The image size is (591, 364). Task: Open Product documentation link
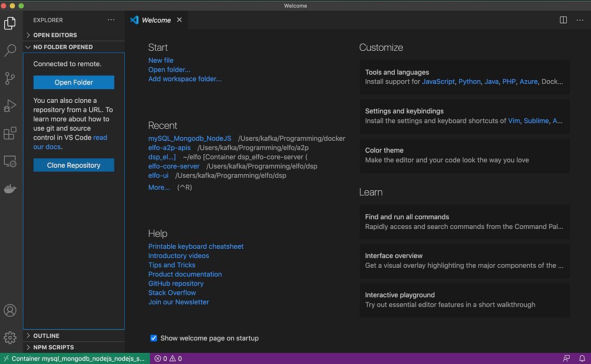184,274
